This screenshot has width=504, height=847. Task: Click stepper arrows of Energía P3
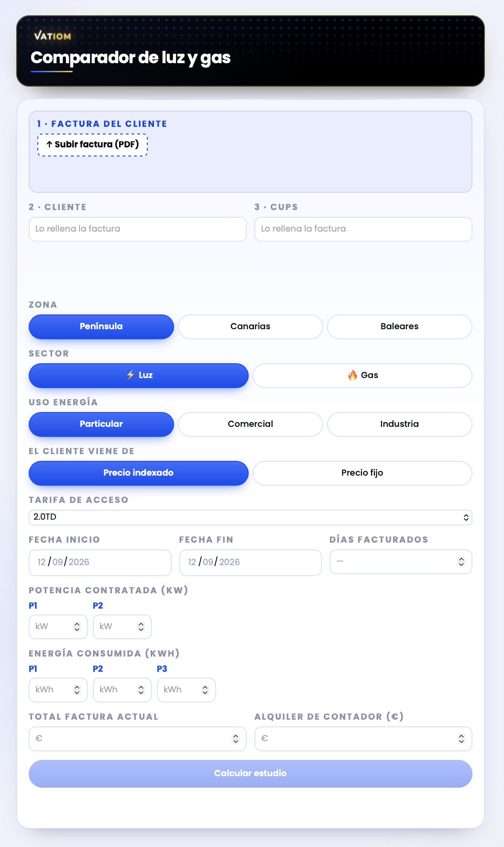coord(205,690)
